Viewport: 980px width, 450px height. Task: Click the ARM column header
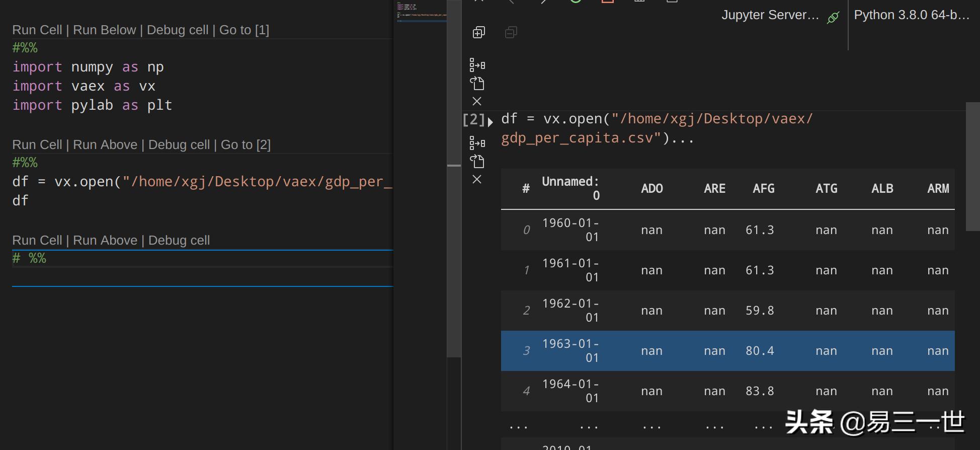[938, 189]
